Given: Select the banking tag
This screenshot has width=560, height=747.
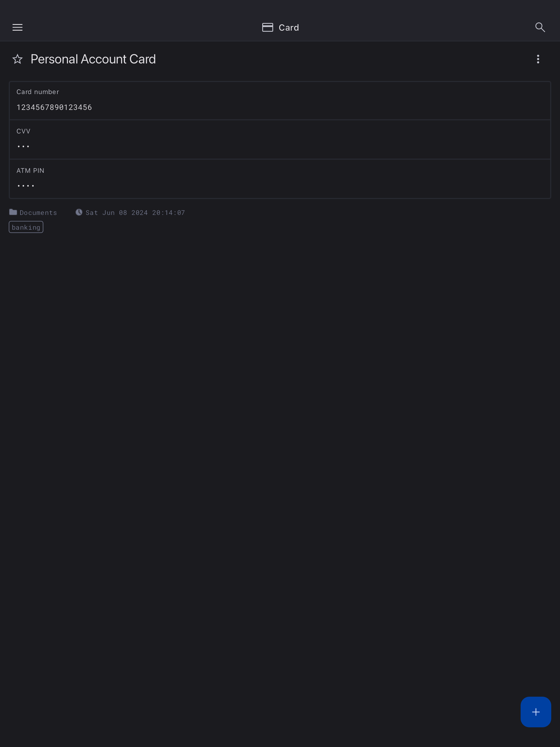Looking at the screenshot, I should point(26,227).
